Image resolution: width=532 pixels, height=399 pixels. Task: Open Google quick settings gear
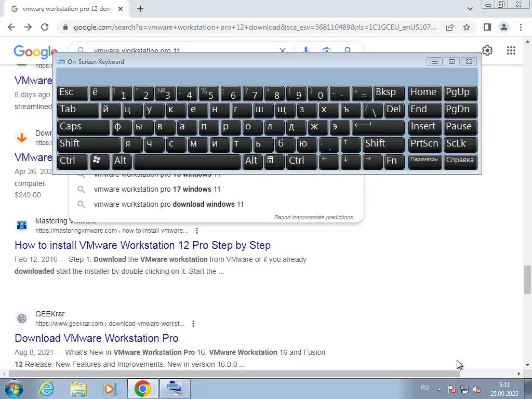click(x=487, y=50)
